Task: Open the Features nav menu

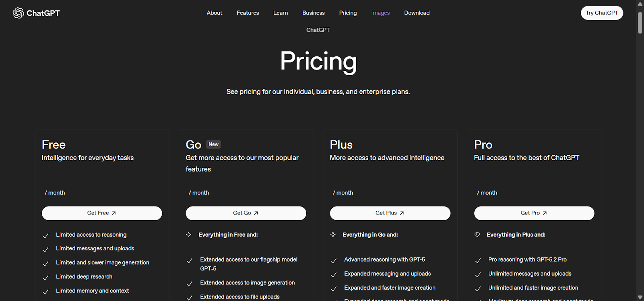Action: (248, 13)
